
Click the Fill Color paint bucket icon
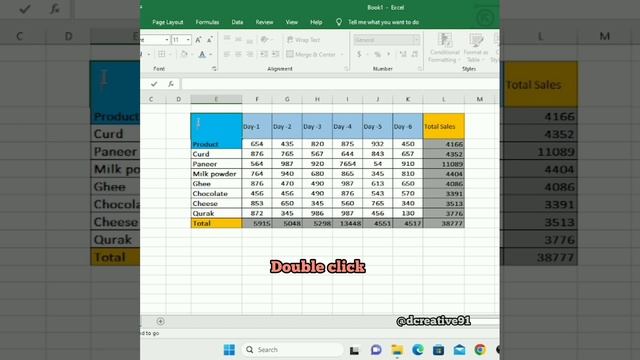[x=184, y=54]
